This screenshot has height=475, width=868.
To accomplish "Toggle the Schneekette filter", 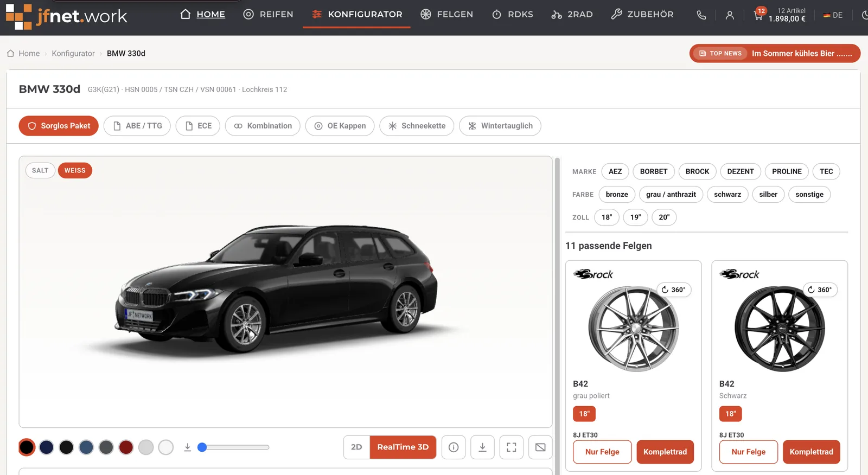I will [x=417, y=126].
